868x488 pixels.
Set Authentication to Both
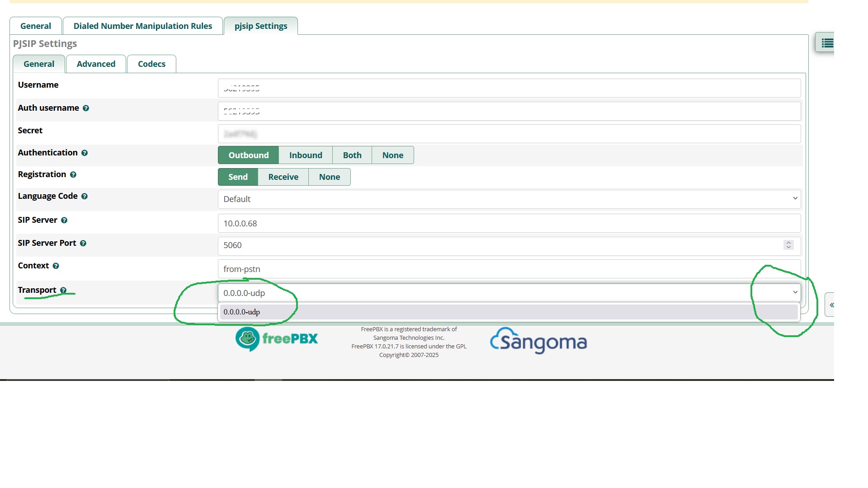[x=352, y=155]
